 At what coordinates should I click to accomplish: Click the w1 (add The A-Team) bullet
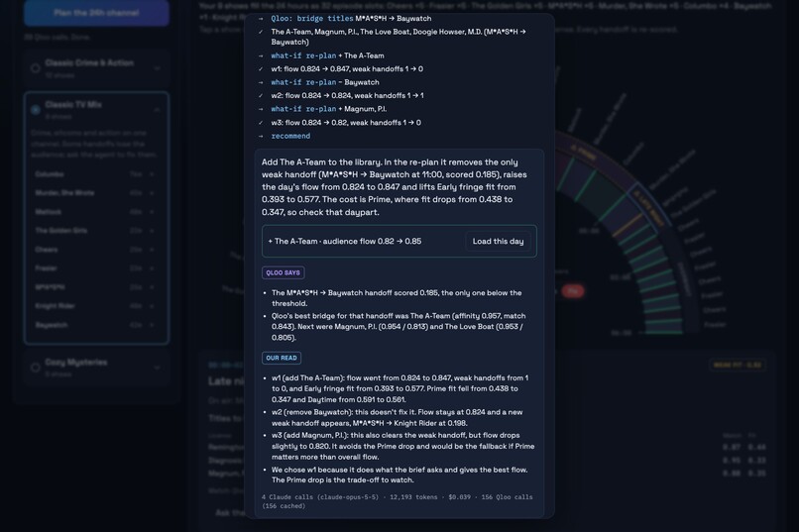pos(400,388)
